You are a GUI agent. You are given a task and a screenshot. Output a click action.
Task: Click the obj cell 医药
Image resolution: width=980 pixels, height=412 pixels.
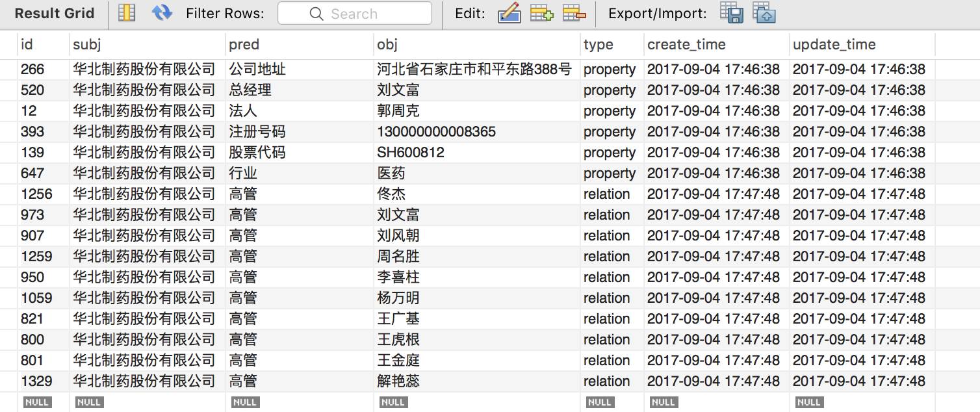click(477, 174)
